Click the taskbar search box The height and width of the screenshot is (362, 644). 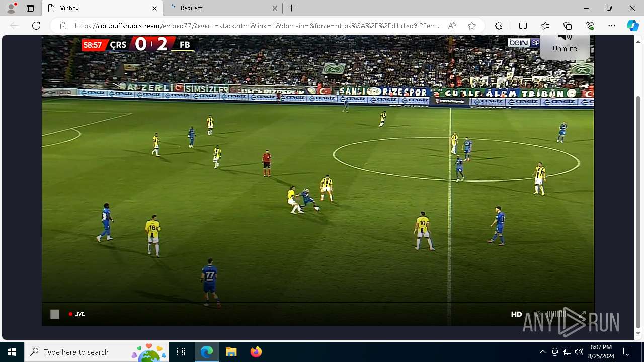pyautogui.click(x=96, y=352)
